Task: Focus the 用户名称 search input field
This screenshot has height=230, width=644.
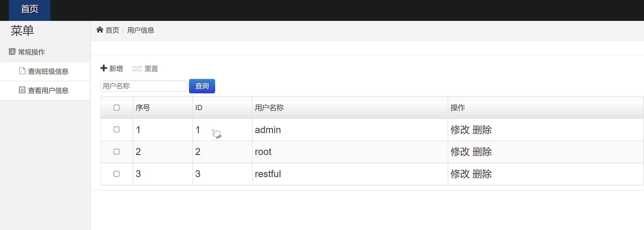Action: click(x=144, y=86)
